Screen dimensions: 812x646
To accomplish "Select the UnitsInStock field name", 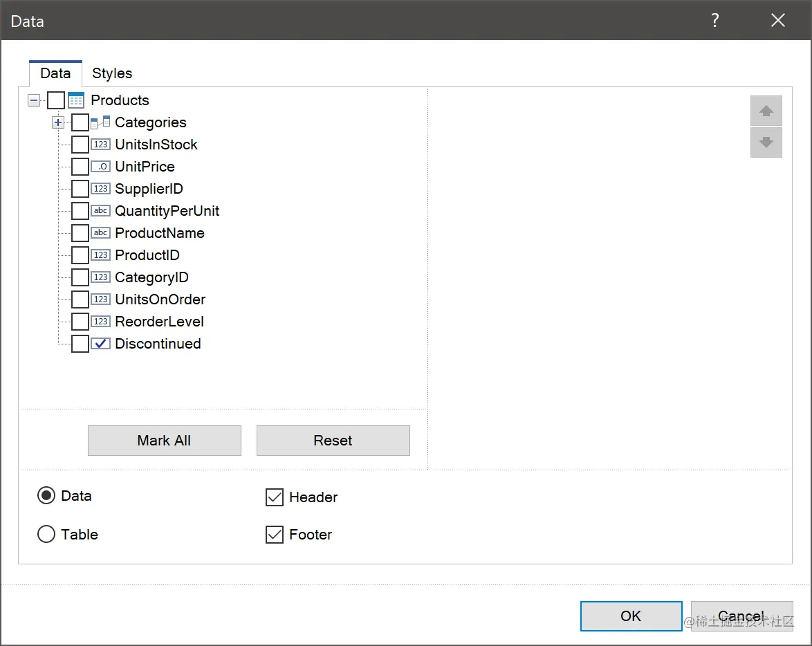I will tap(156, 145).
